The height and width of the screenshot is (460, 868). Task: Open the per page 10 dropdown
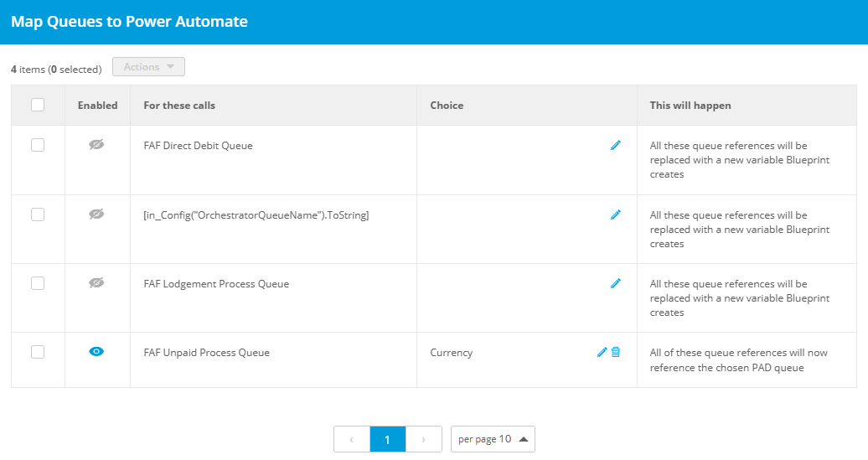493,439
